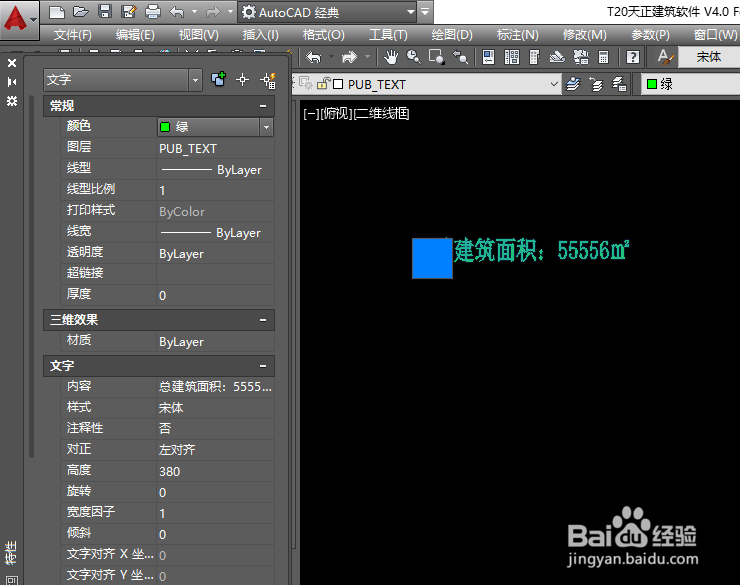Image resolution: width=740 pixels, height=585 pixels.
Task: Open the 格式(O) menu
Action: (x=323, y=34)
